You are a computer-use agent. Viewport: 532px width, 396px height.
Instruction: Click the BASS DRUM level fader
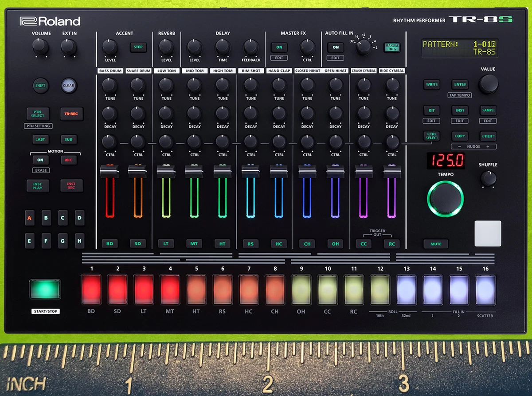click(x=110, y=171)
